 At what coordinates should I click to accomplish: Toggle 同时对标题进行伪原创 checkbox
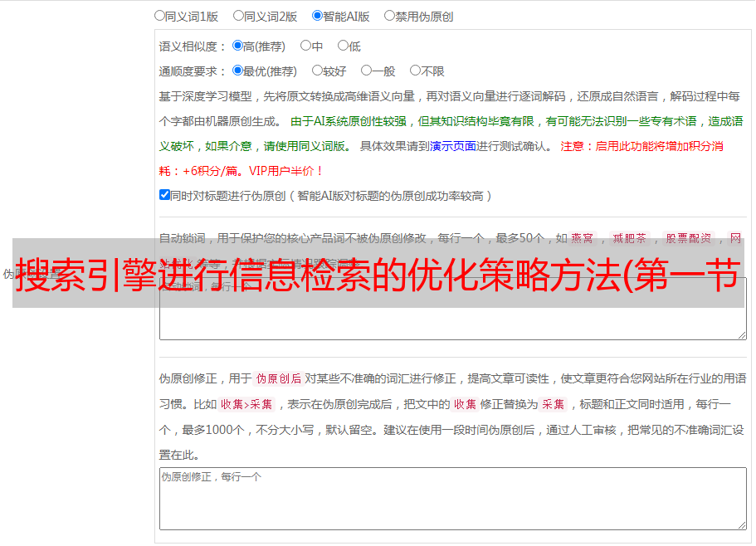[164, 195]
